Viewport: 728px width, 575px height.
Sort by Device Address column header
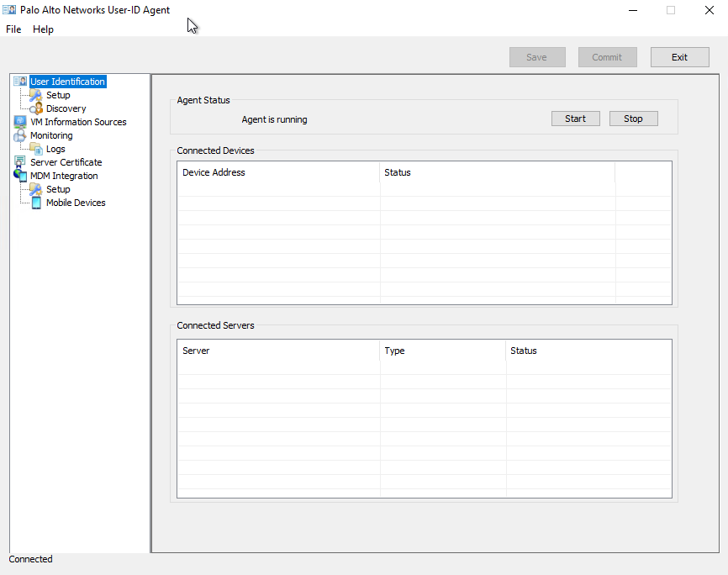(278, 172)
